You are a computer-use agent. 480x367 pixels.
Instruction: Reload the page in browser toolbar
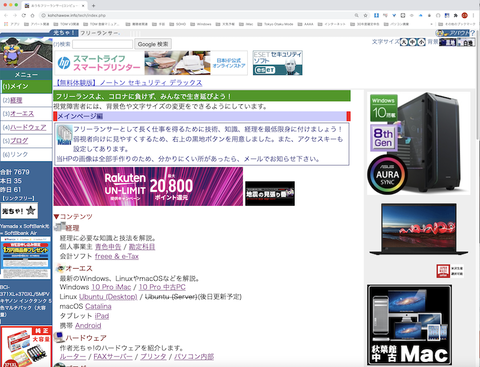24,15
